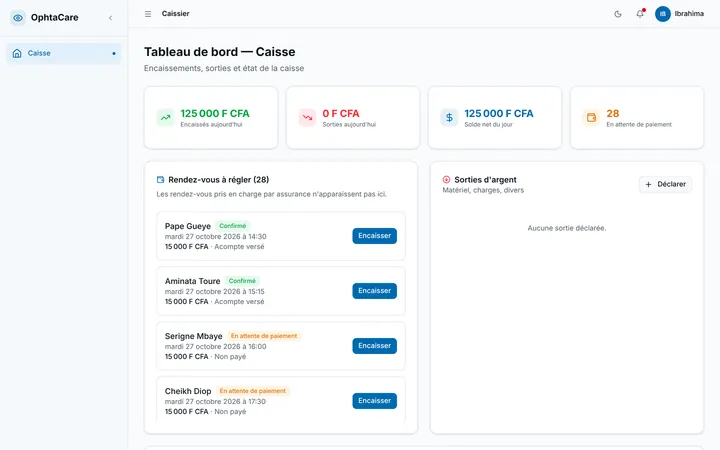Encaisser payment for Aminata Toure
Image resolution: width=720 pixels, height=450 pixels.
pos(374,291)
